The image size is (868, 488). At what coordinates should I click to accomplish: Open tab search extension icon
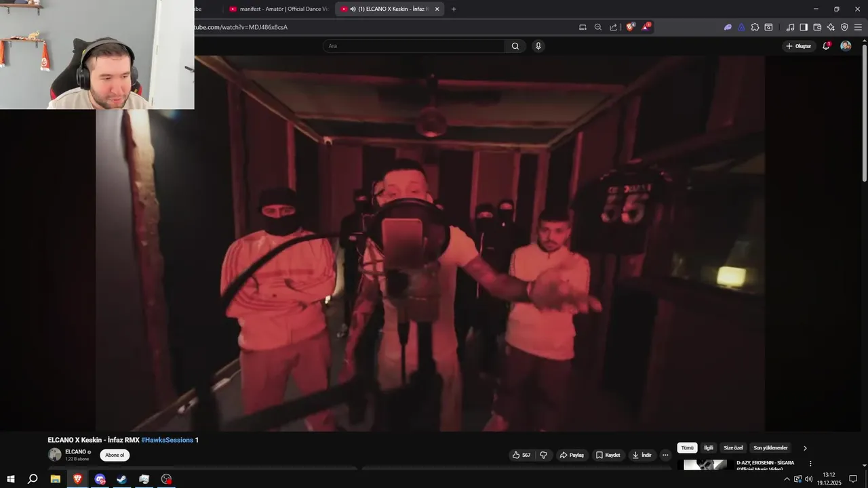(x=768, y=27)
